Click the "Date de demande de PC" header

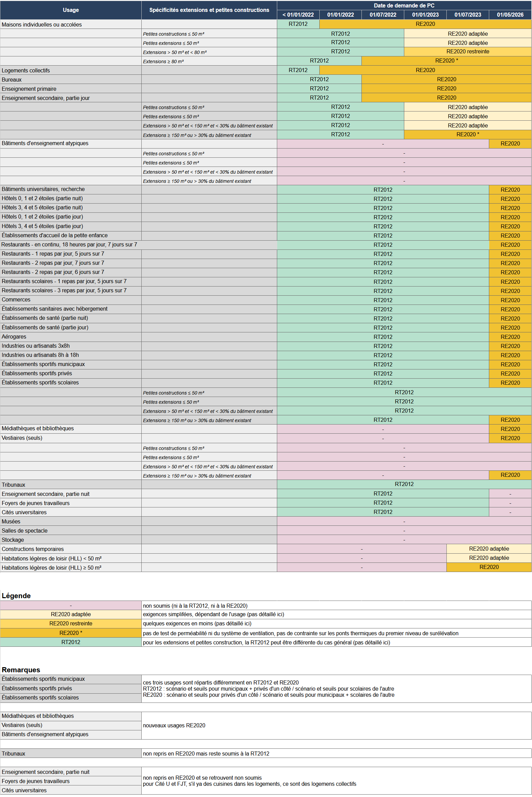click(x=404, y=5)
